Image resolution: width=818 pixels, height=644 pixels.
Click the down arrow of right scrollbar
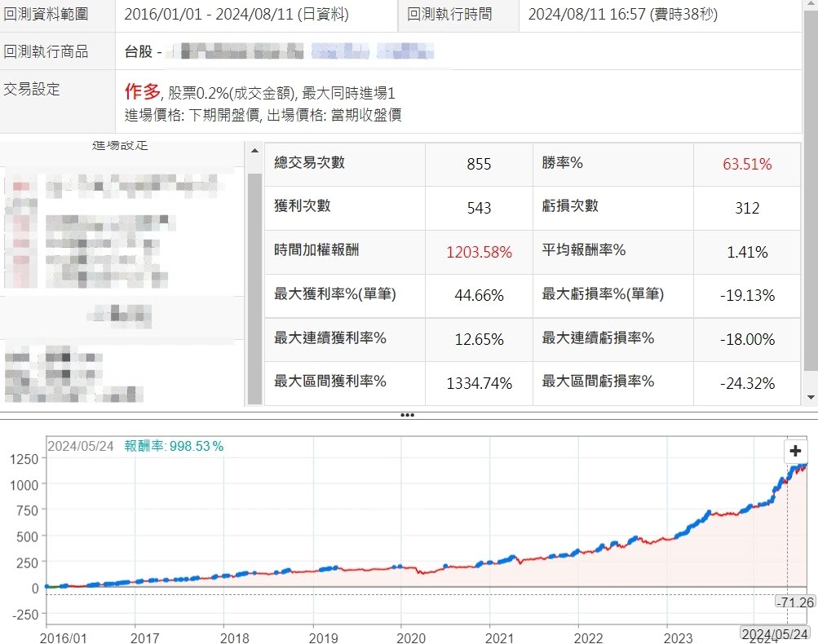(810, 397)
